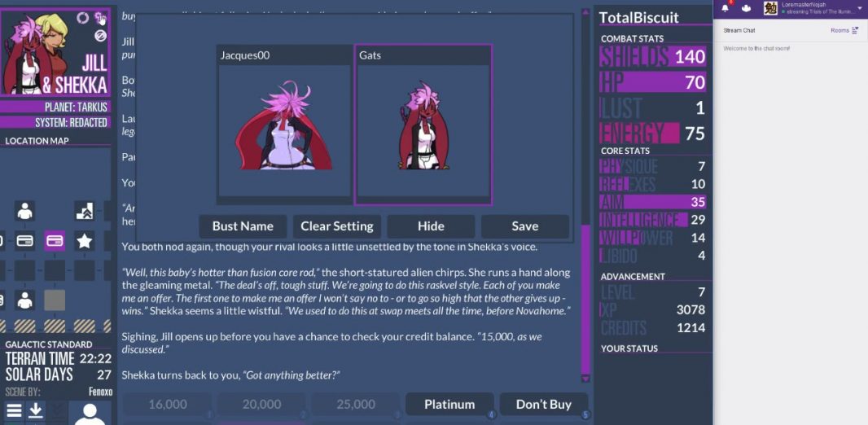Viewport: 868px width, 425px height.
Task: Click the stairs-up map room icon
Action: click(x=85, y=211)
